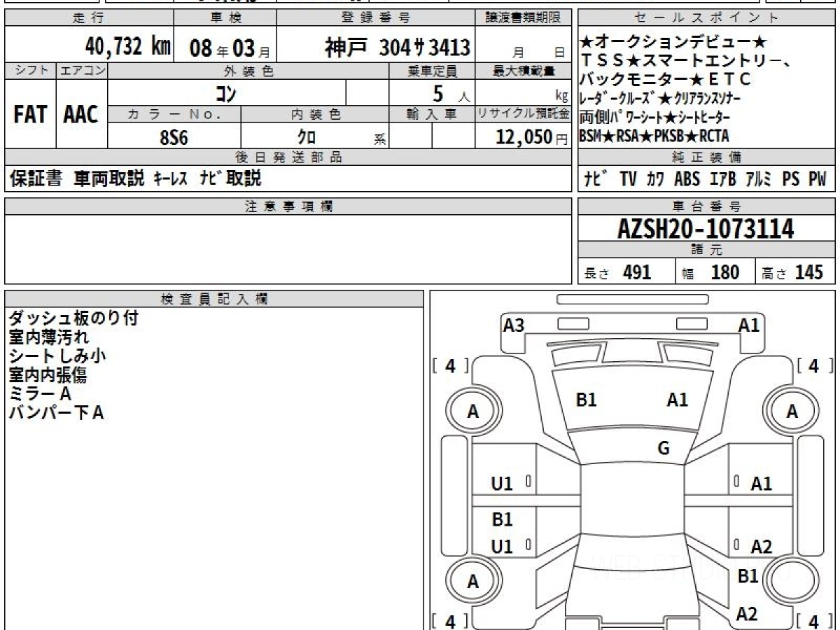Click the 走行 header cell
840x630 pixels.
(x=88, y=18)
